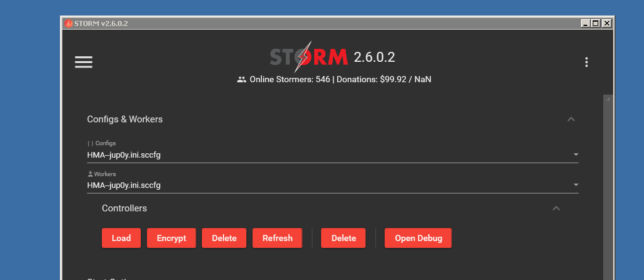
Task: Maximize the STORM window
Action: [595, 23]
